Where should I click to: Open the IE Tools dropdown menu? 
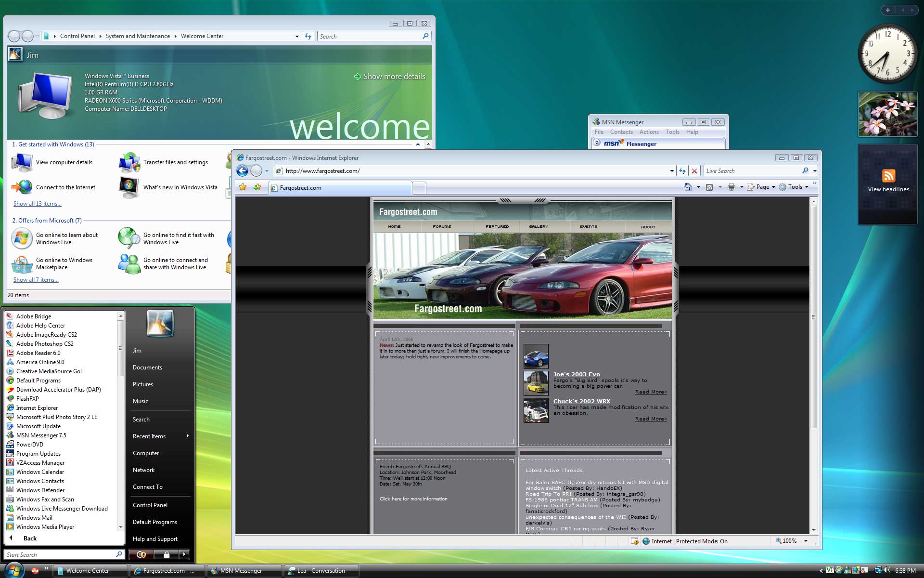click(794, 187)
